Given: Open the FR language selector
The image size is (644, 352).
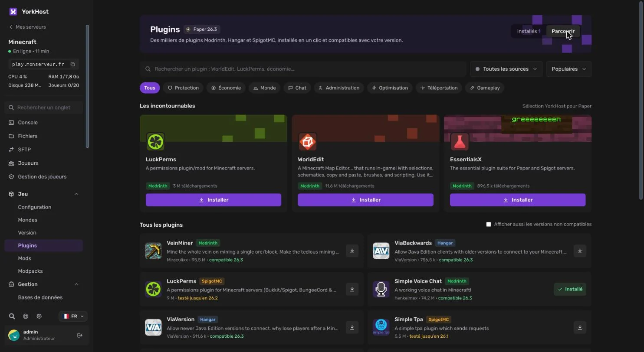Looking at the screenshot, I should point(73,316).
